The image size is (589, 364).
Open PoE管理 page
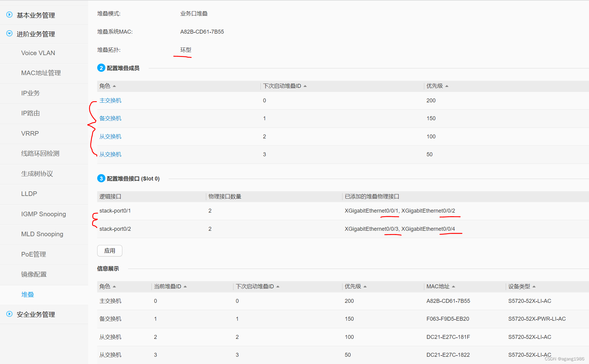pos(34,254)
